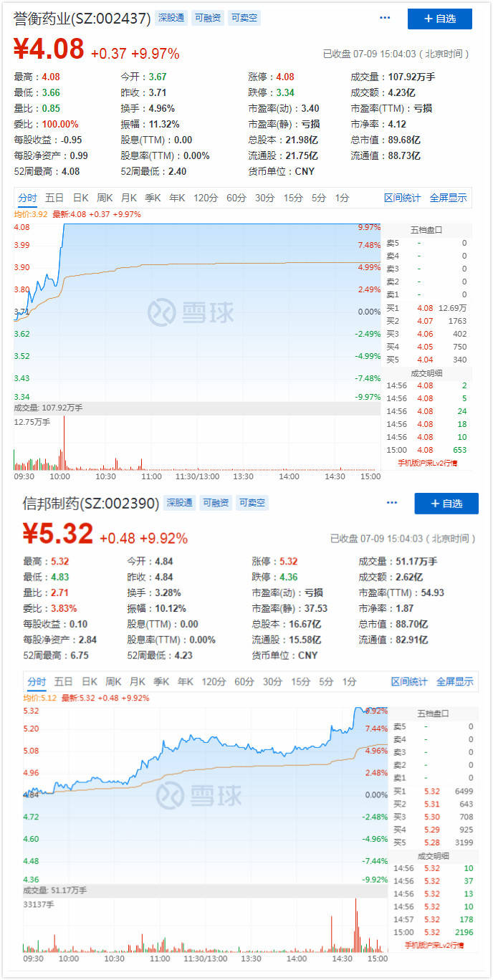This screenshot has height=980, width=493.
Task: Click the 五档盘口 header beside 誉衡药业 chart
Action: 426,230
